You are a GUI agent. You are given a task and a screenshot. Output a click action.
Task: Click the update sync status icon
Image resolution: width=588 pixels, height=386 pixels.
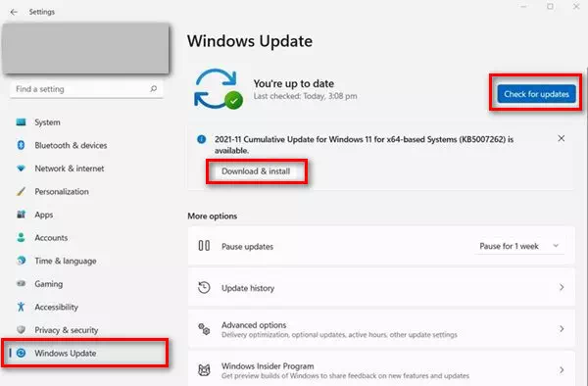tap(219, 89)
